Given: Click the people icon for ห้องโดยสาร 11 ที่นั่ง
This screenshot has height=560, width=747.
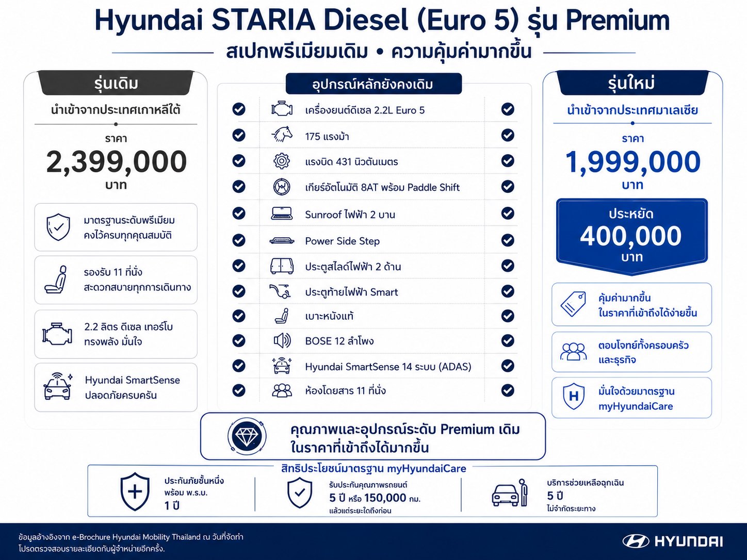Looking at the screenshot, I should 282,390.
